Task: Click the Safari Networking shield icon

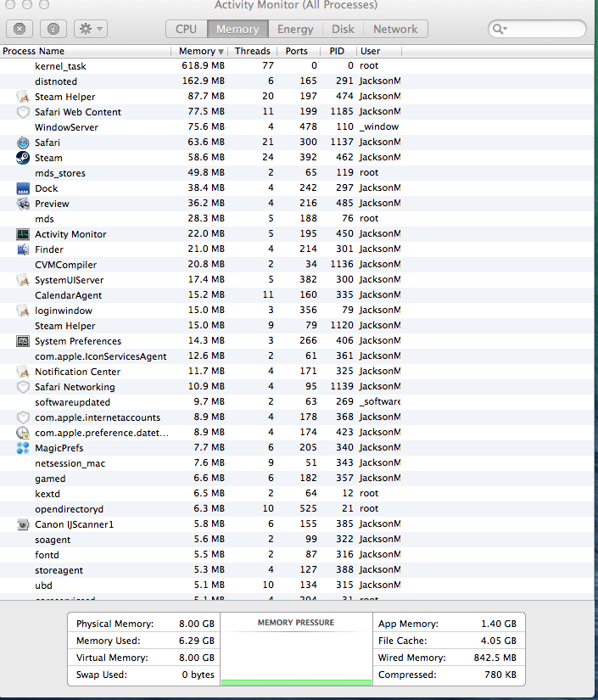Action: [23, 387]
